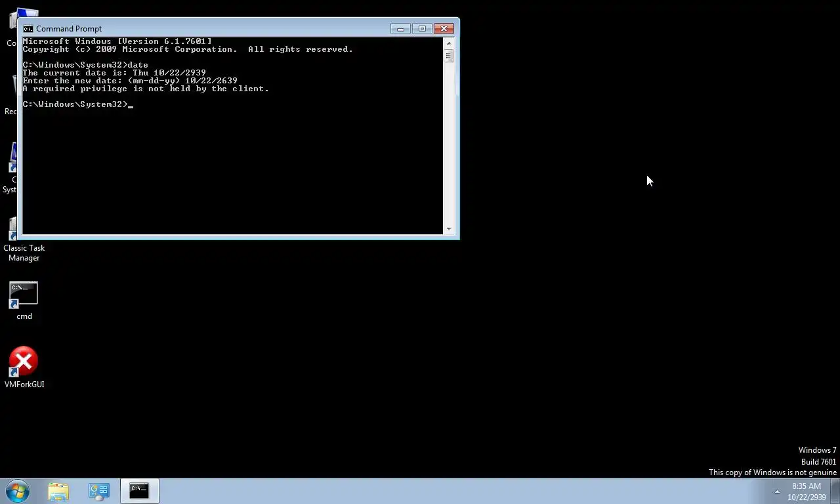Click the Command Prompt taskbar button
The image size is (840, 504).
pyautogui.click(x=139, y=491)
